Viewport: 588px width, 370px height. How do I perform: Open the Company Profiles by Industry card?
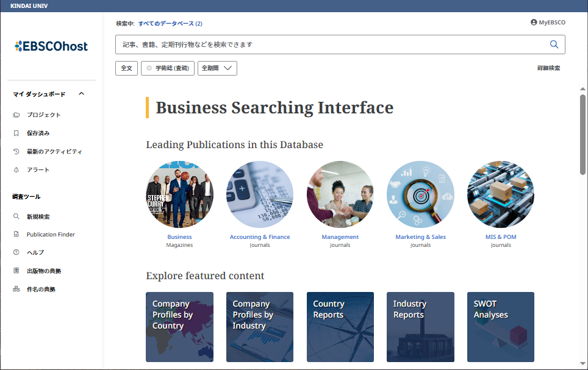(x=260, y=327)
